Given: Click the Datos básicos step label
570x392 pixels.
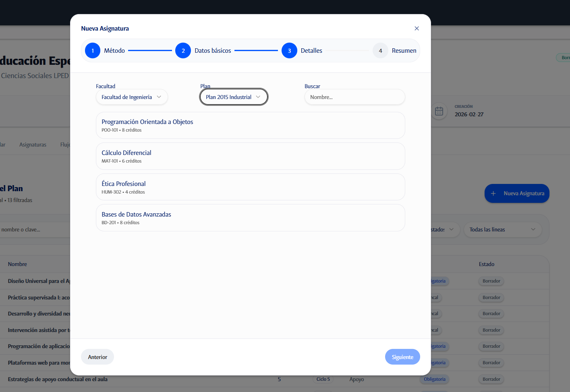Looking at the screenshot, I should pyautogui.click(x=213, y=51).
